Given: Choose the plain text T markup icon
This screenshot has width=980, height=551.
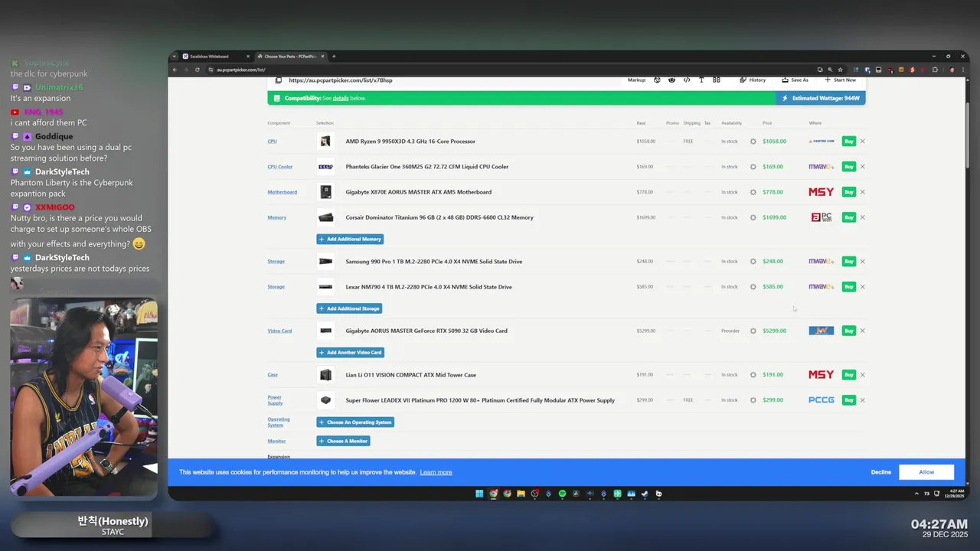Looking at the screenshot, I should (x=701, y=80).
